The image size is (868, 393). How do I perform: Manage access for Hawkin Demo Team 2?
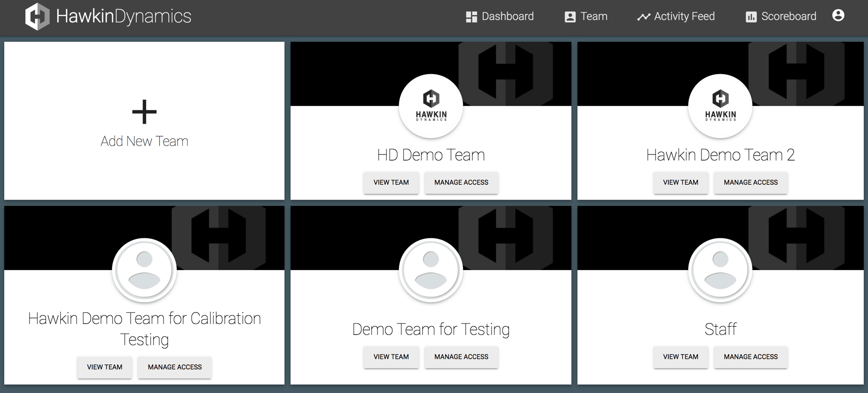750,183
